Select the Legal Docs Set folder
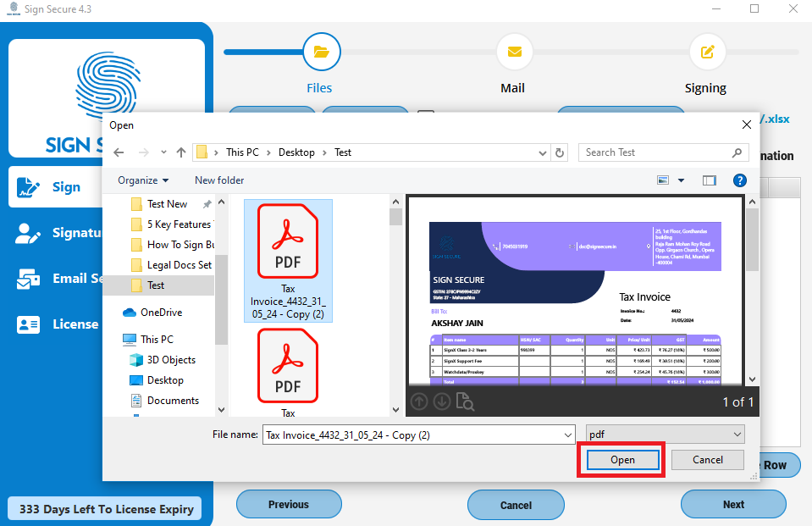The height and width of the screenshot is (526, 812). pos(173,265)
